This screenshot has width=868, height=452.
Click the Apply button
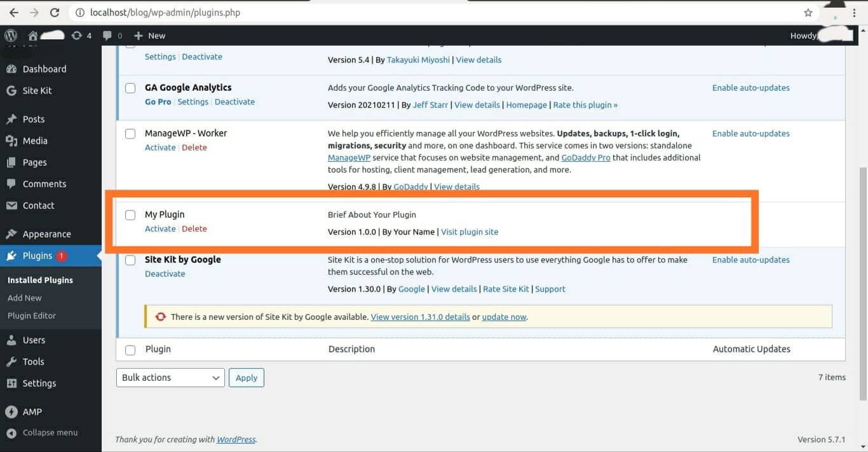pos(247,378)
